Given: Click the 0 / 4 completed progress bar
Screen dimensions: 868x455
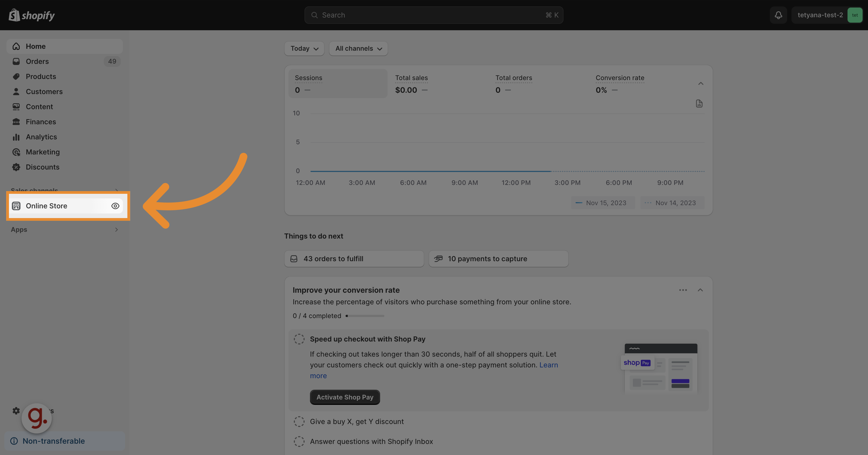Looking at the screenshot, I should pyautogui.click(x=365, y=316).
